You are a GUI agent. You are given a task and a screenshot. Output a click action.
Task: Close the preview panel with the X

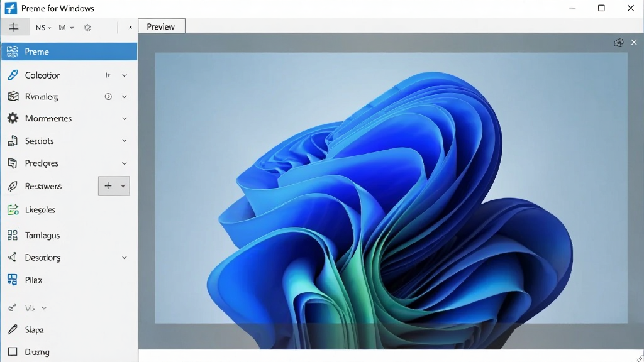pos(634,42)
